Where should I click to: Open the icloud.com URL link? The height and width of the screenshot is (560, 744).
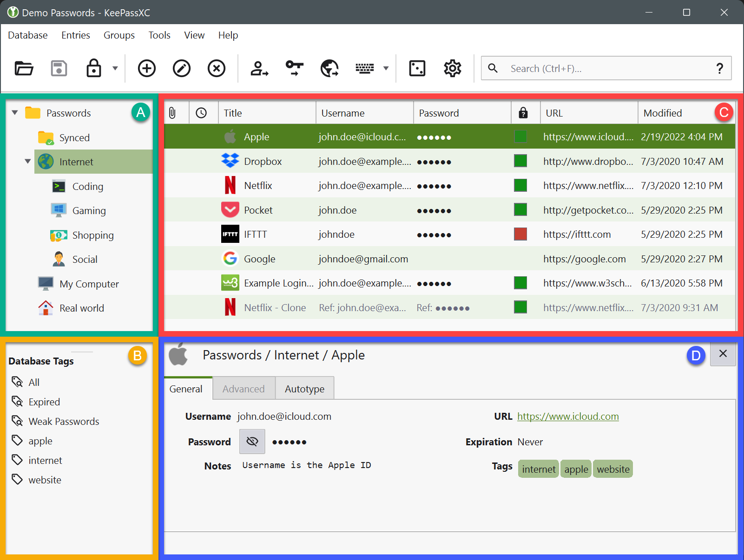coord(568,417)
